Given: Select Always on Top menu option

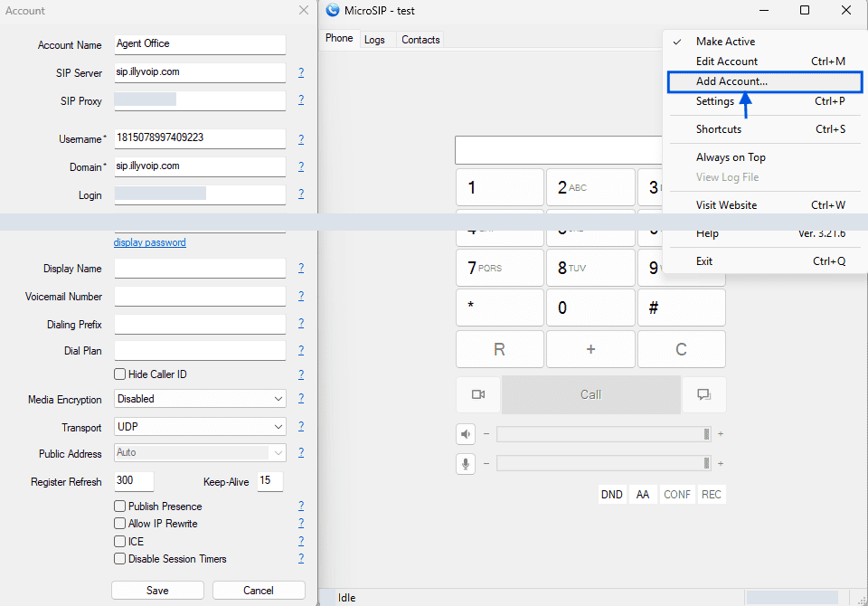Looking at the screenshot, I should coord(765,157).
